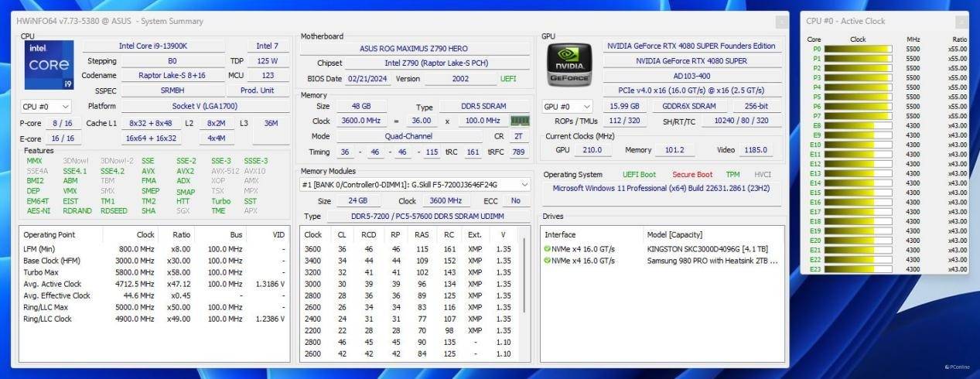Click the P0 core clock bar

pos(857,49)
